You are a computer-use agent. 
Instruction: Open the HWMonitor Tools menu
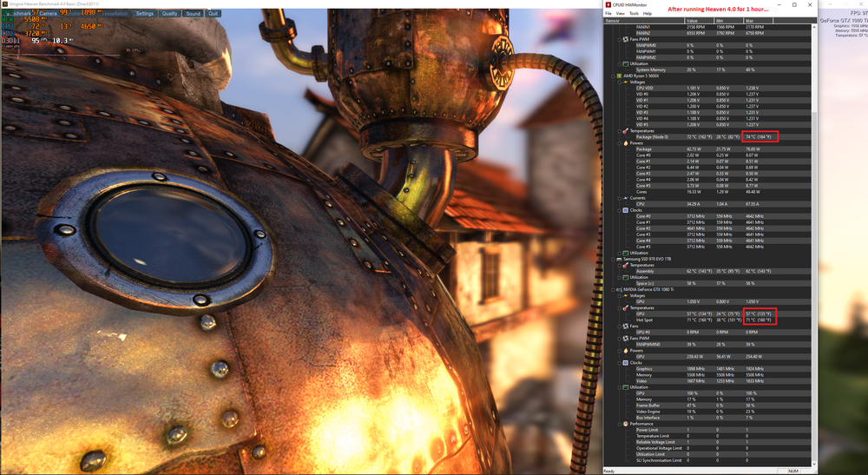tap(634, 13)
